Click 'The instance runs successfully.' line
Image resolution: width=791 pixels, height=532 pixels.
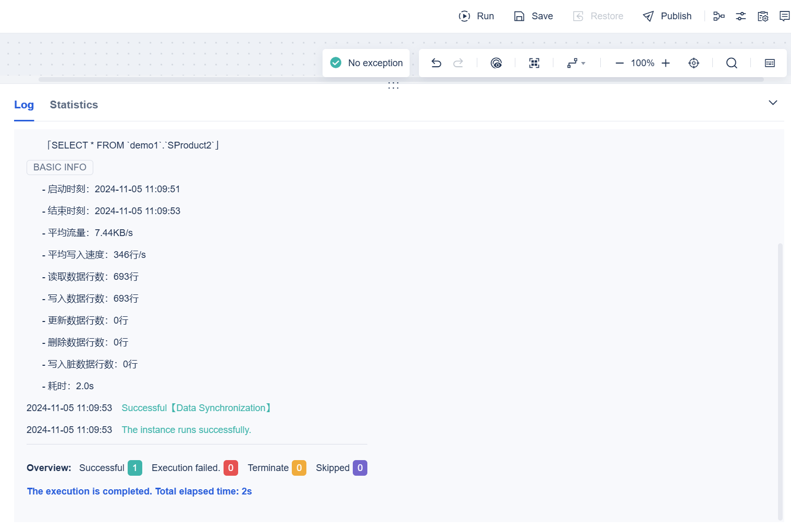pos(187,430)
